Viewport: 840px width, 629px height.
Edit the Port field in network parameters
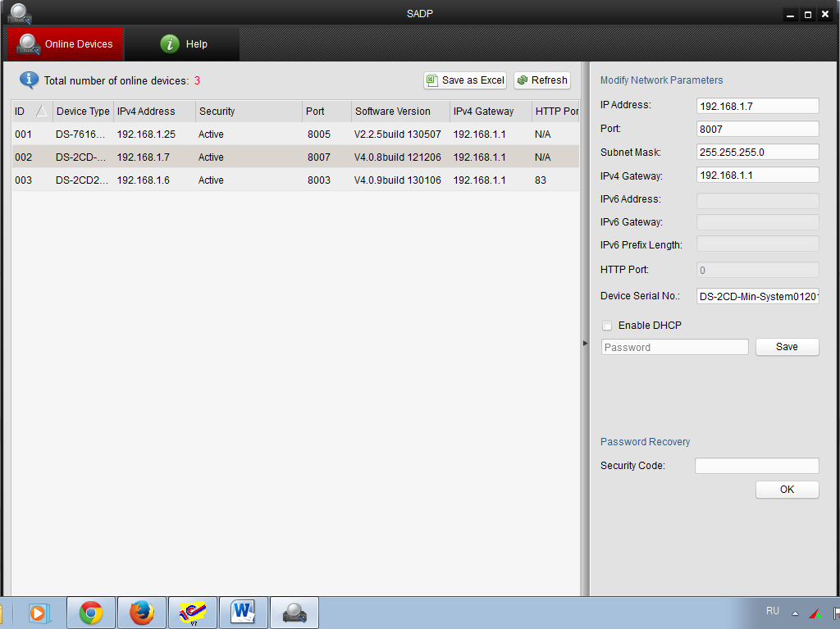757,129
